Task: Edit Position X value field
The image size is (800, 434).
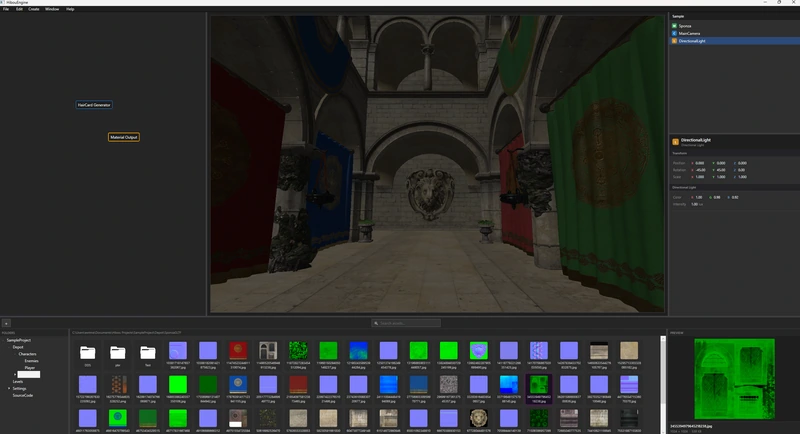Action: 700,163
